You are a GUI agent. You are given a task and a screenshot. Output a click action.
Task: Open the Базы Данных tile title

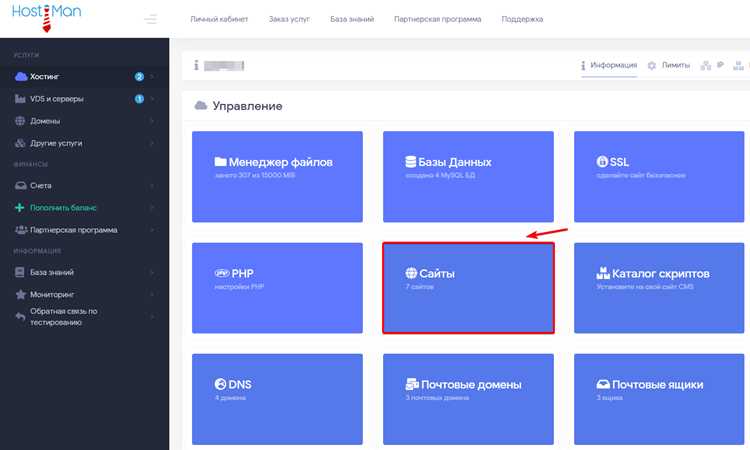point(455,162)
